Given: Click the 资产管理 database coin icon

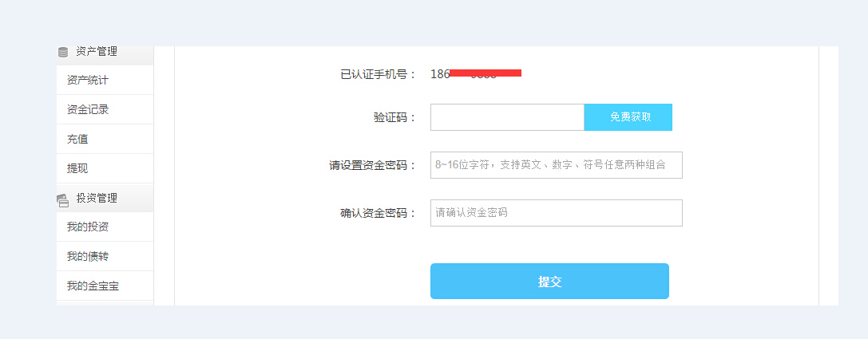Looking at the screenshot, I should point(63,53).
